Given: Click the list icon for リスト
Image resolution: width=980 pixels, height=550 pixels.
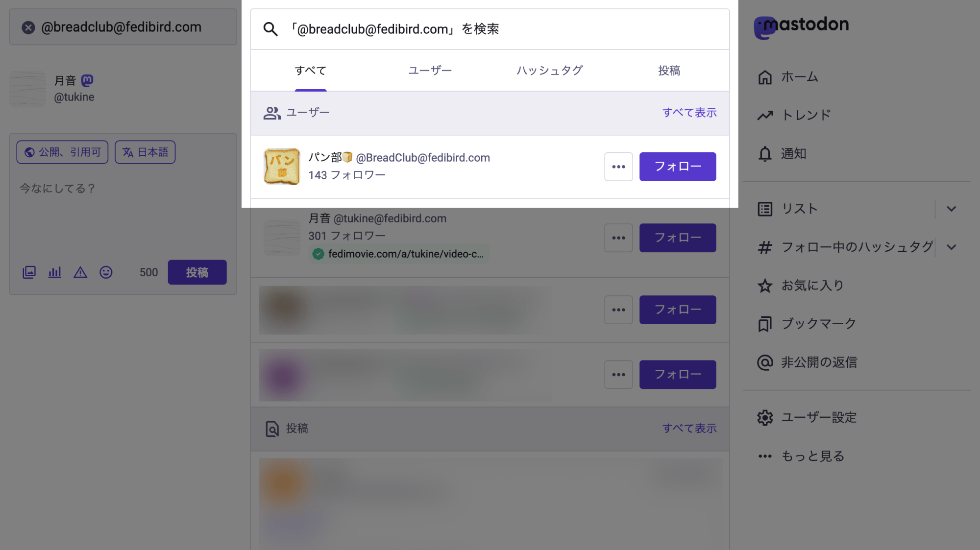Looking at the screenshot, I should tap(765, 209).
